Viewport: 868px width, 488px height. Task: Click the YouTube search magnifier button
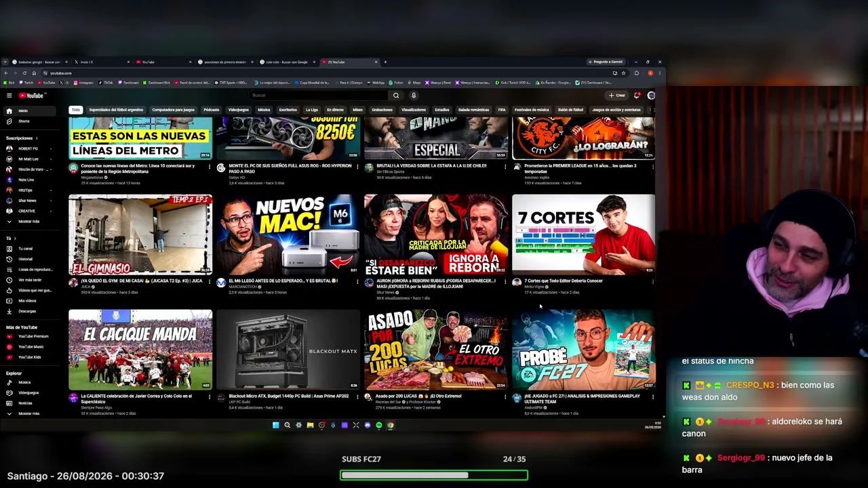click(396, 96)
